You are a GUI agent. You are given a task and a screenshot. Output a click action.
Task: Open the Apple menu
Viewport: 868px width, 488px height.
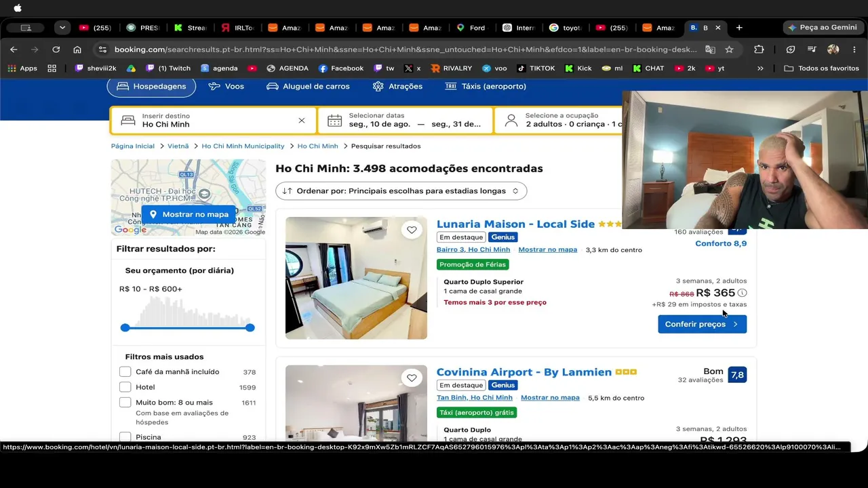coord(18,8)
